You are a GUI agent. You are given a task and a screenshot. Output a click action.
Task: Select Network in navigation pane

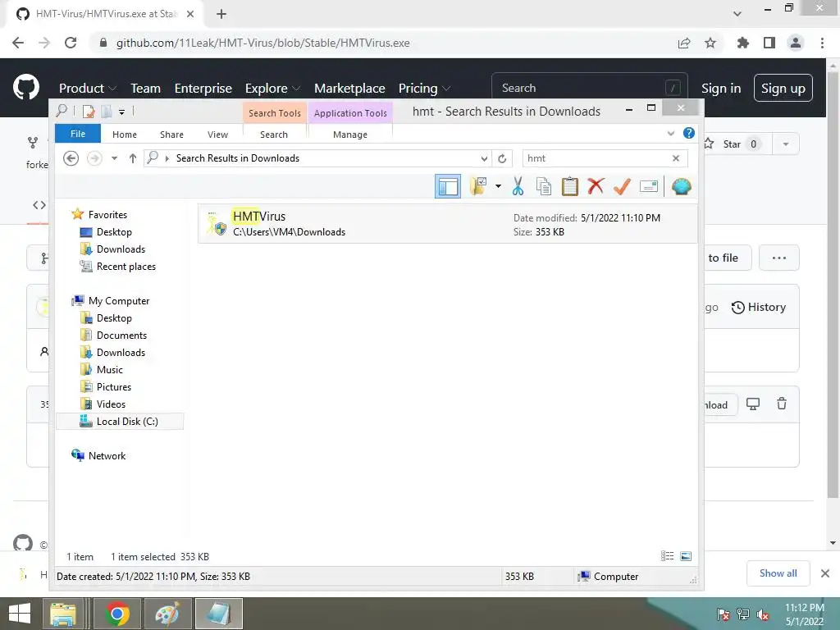click(107, 456)
